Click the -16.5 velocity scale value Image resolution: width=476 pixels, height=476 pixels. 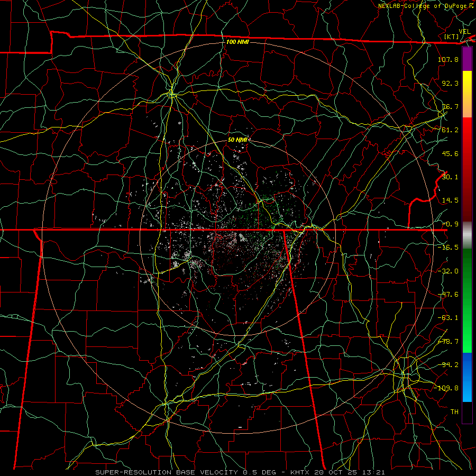click(448, 248)
